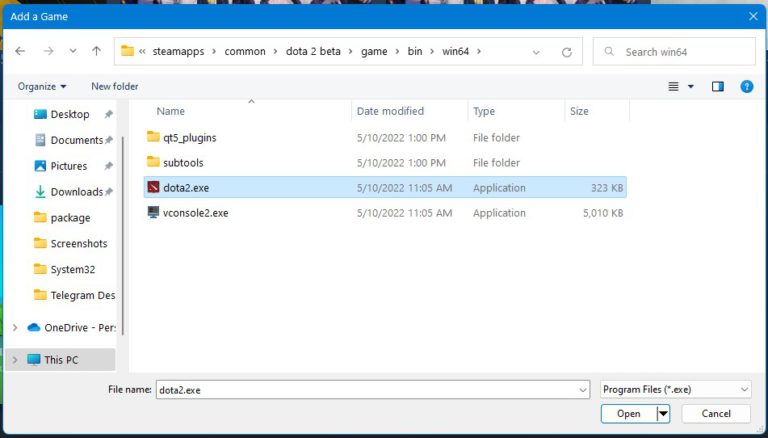The image size is (768, 438).
Task: Click the Cancel button
Action: click(716, 414)
